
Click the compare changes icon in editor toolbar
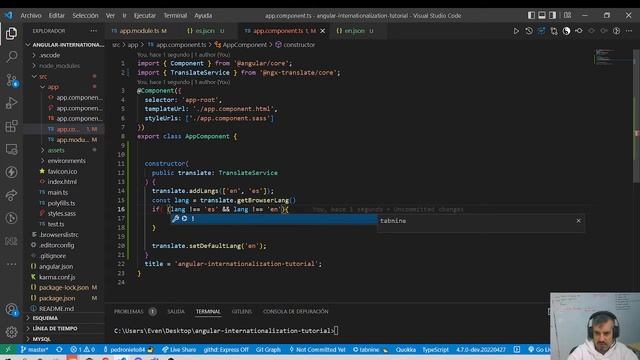[x=554, y=31]
